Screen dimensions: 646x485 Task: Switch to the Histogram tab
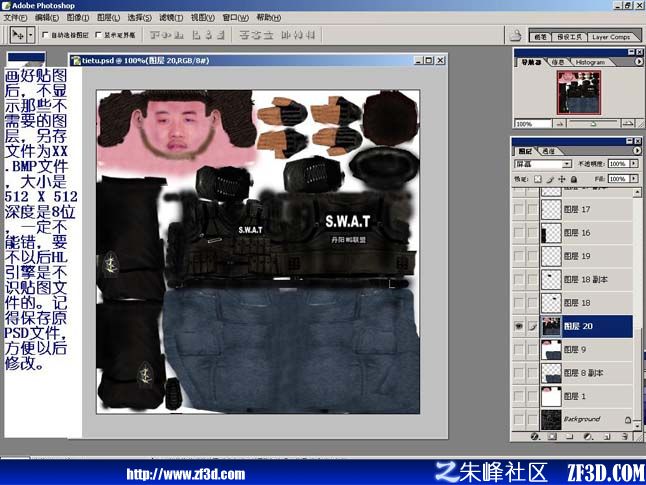tap(590, 62)
